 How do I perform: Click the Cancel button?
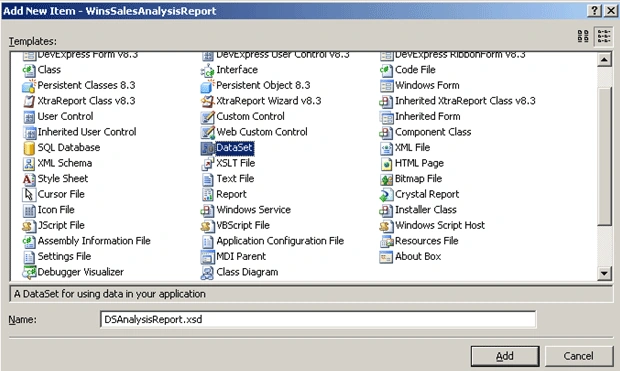(x=578, y=356)
